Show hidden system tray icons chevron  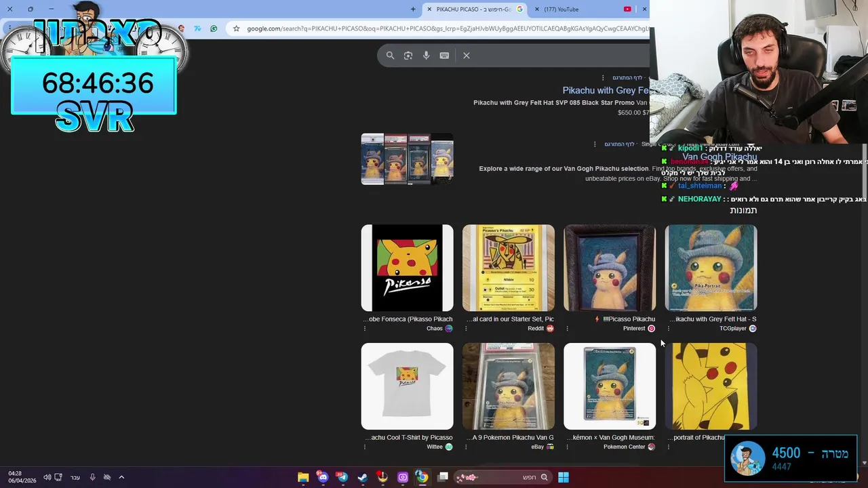[121, 477]
